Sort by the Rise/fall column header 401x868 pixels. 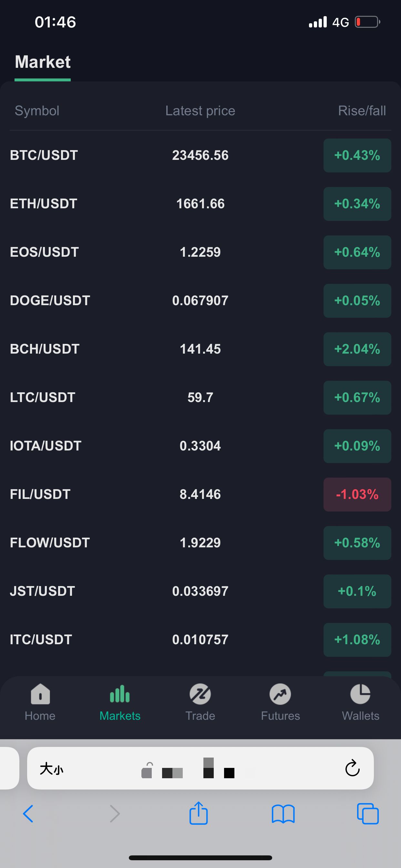(362, 111)
